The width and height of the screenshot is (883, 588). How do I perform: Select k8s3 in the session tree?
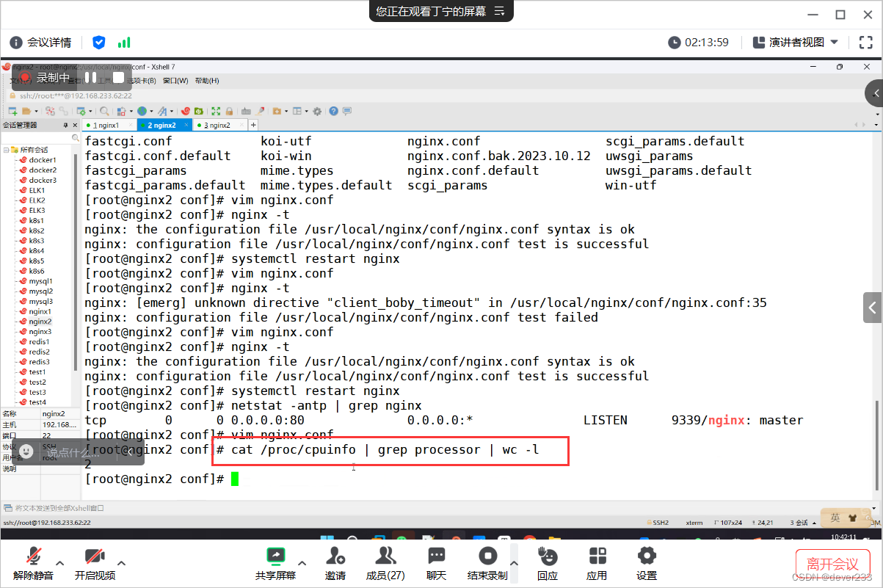coord(37,241)
